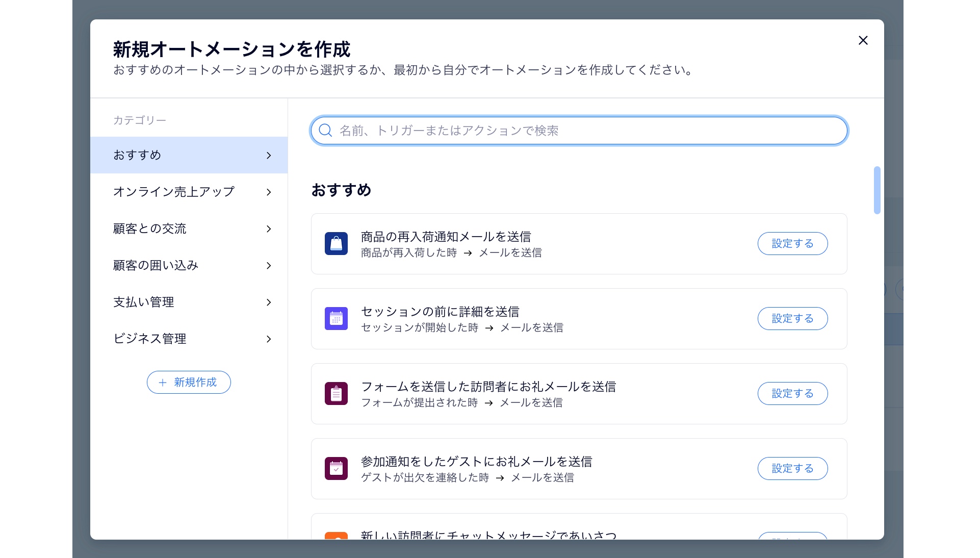Select the オンライン売上アップ category
The image size is (980, 558).
(x=189, y=192)
